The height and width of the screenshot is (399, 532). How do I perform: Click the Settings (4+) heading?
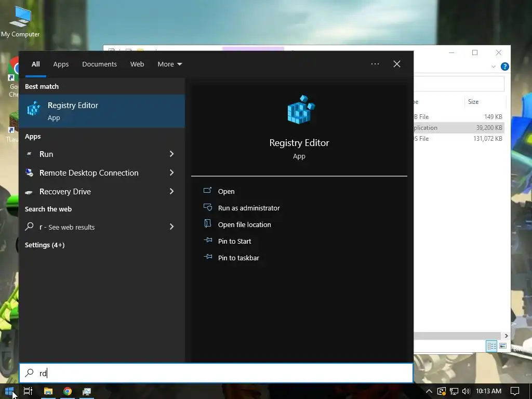click(x=45, y=245)
